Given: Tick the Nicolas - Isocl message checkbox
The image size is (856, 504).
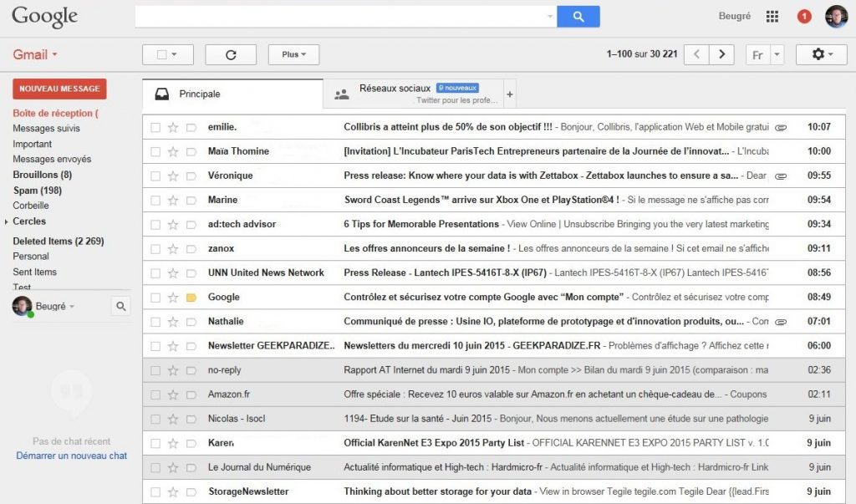Looking at the screenshot, I should point(155,419).
